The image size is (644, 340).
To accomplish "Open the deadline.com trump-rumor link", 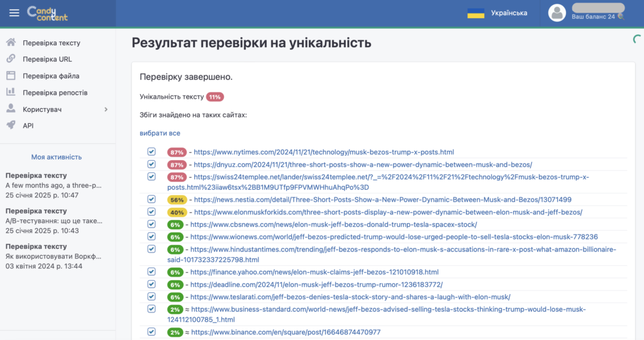I will tap(316, 285).
